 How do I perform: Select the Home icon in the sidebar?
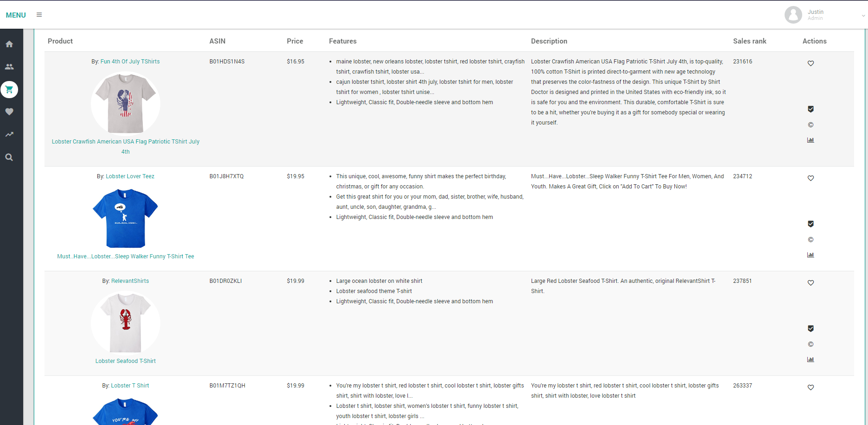tap(9, 44)
